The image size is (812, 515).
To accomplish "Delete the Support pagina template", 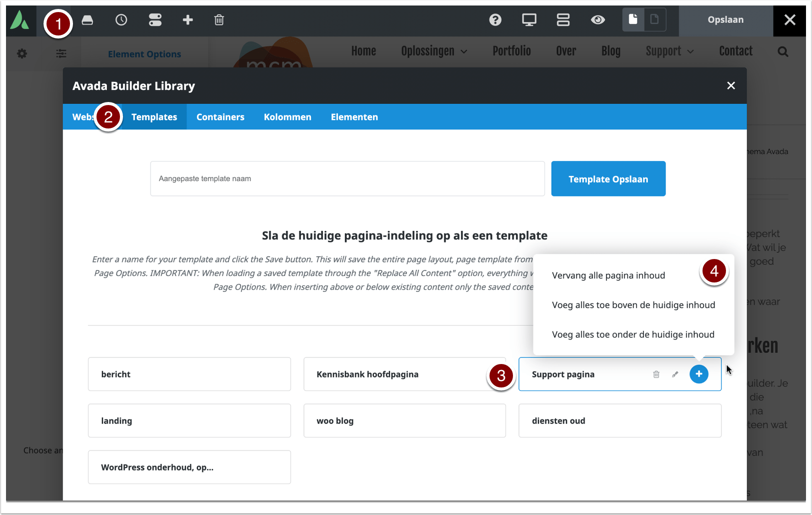I will click(656, 374).
